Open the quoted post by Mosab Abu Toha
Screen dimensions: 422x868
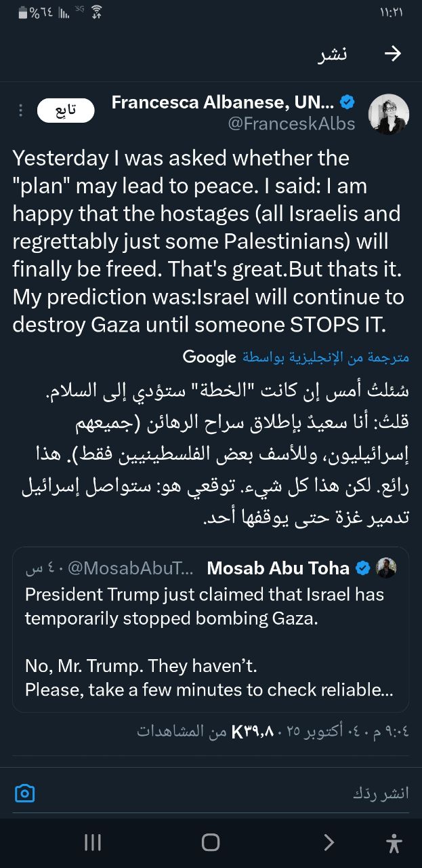(211, 629)
